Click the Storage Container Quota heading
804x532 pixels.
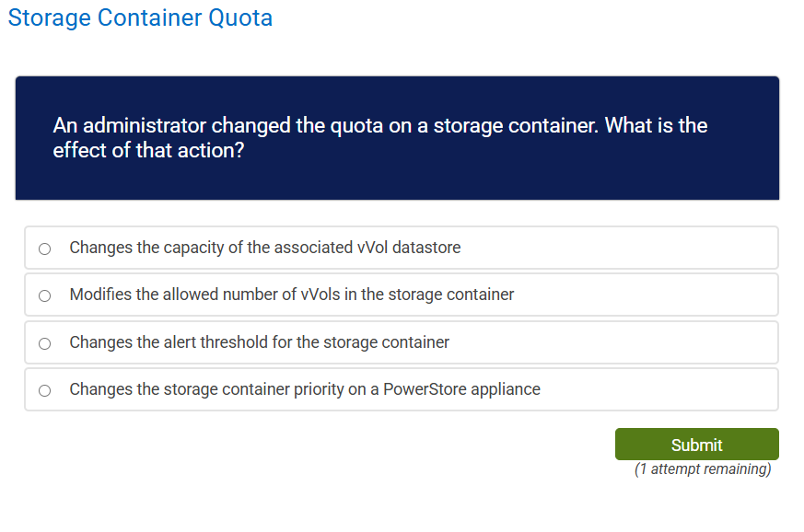(x=139, y=17)
